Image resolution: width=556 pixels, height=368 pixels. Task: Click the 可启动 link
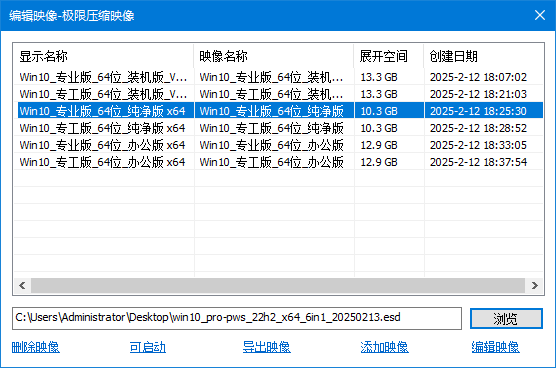coord(148,347)
